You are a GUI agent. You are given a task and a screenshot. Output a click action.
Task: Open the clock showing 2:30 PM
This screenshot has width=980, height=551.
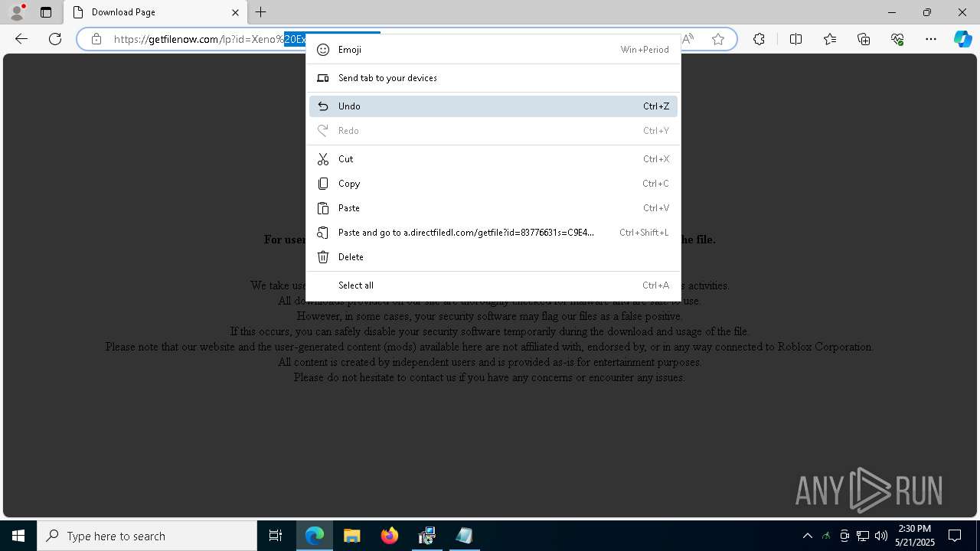pyautogui.click(x=915, y=536)
